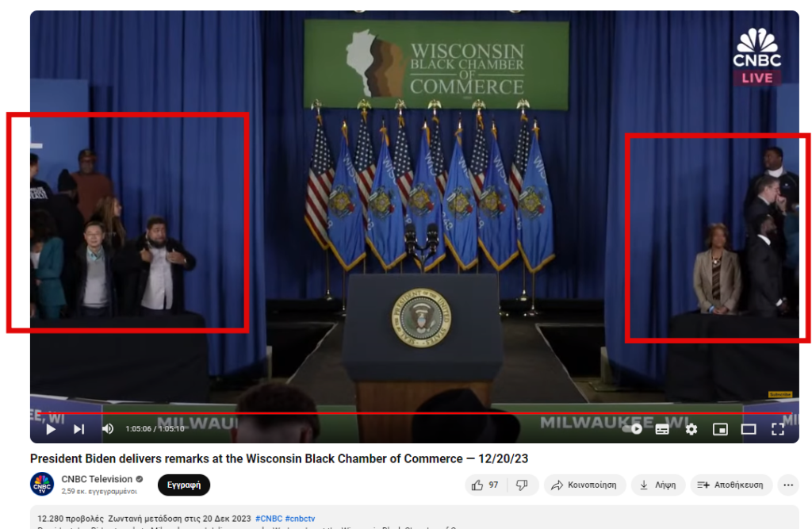Image resolution: width=812 pixels, height=529 pixels.
Task: Click the yellow Subscribe watermark in the video
Action: 780,395
